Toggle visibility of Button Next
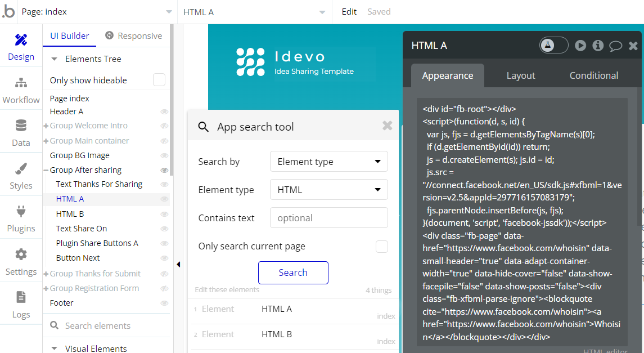 point(164,258)
